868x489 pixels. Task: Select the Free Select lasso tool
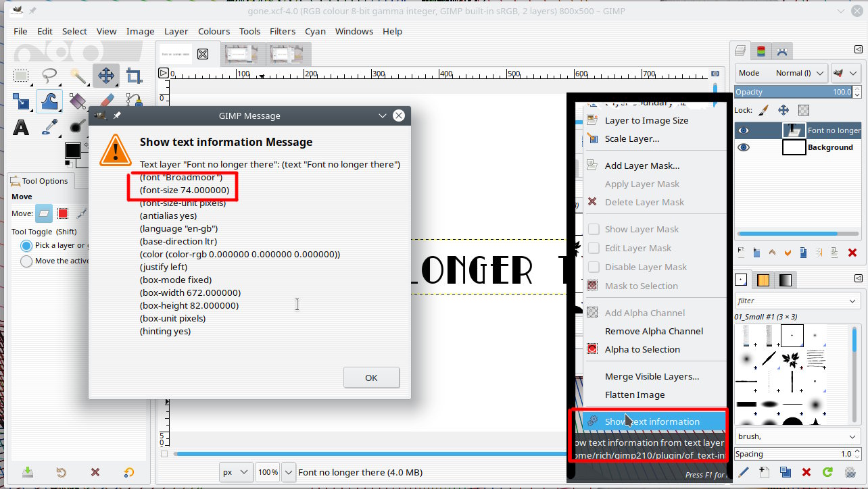point(49,75)
